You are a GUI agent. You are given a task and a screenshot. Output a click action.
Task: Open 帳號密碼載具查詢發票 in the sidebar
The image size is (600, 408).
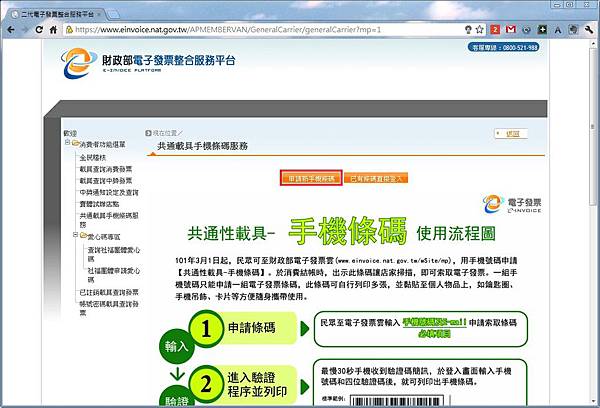pos(109,308)
